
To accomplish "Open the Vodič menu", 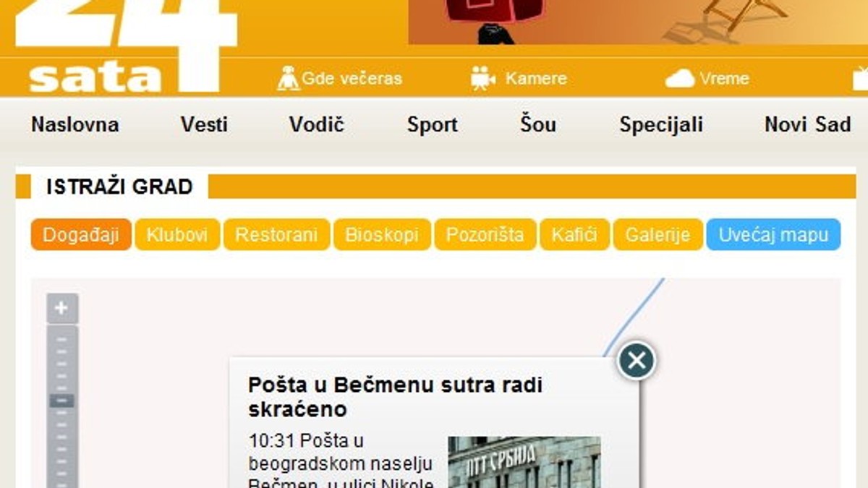I will pyautogui.click(x=316, y=124).
